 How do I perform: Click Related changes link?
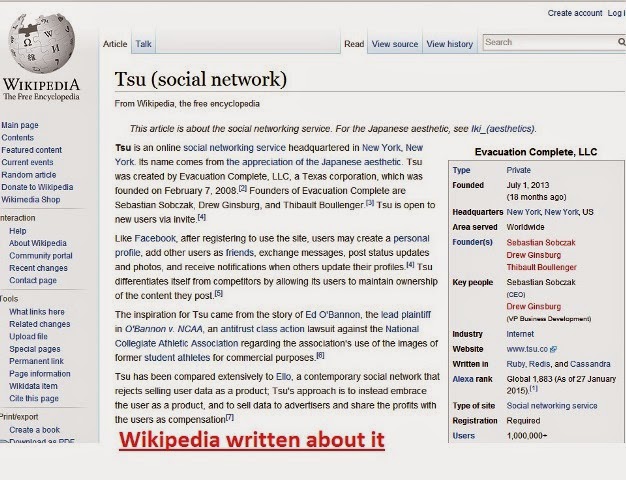[40, 324]
